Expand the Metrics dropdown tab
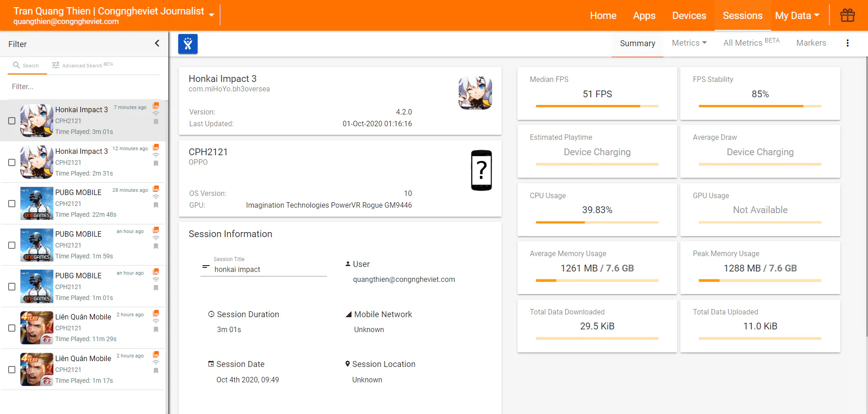The width and height of the screenshot is (868, 414). [x=689, y=43]
